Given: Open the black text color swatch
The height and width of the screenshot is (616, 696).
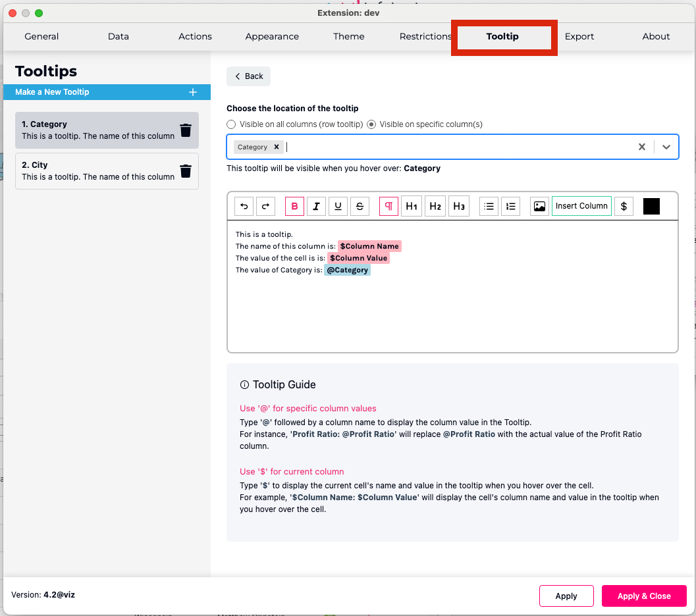Looking at the screenshot, I should pos(651,206).
